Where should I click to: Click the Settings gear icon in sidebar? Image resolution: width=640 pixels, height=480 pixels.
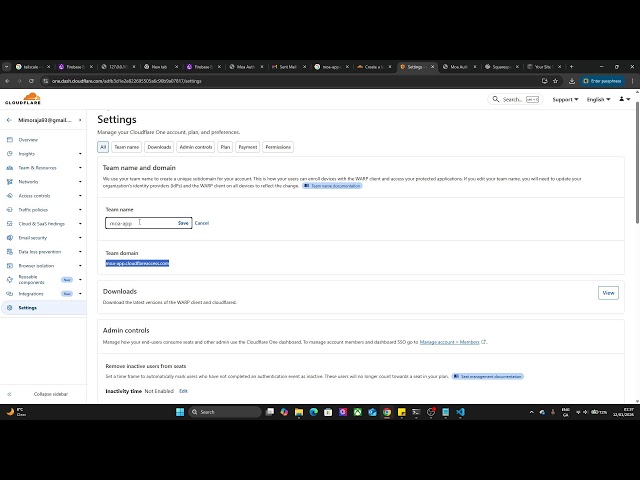(x=10, y=308)
